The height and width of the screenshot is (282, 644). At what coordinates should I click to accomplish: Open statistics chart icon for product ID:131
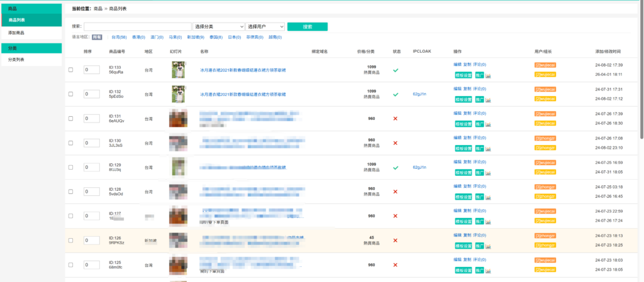tap(488, 124)
